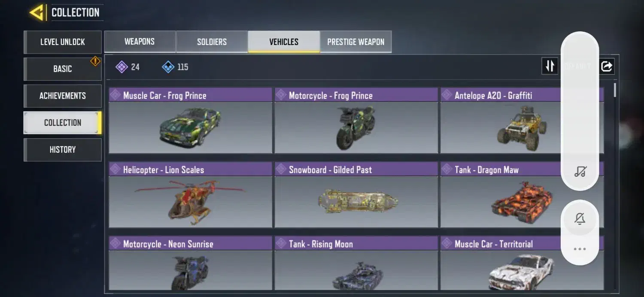Tap the three dots overlay icon
The image size is (644, 297).
(x=580, y=249)
